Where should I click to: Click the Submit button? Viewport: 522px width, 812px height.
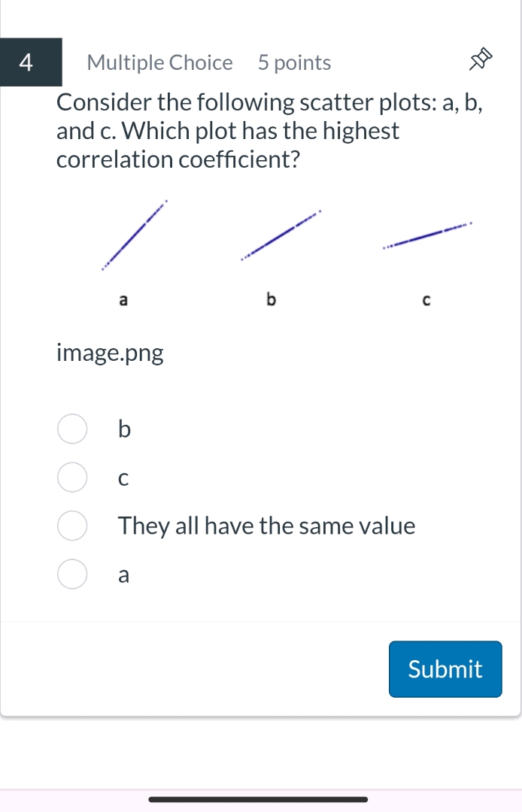445,669
